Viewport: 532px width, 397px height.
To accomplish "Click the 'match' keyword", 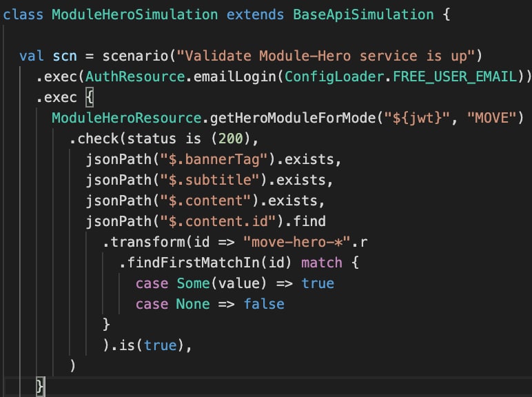I will pos(322,263).
